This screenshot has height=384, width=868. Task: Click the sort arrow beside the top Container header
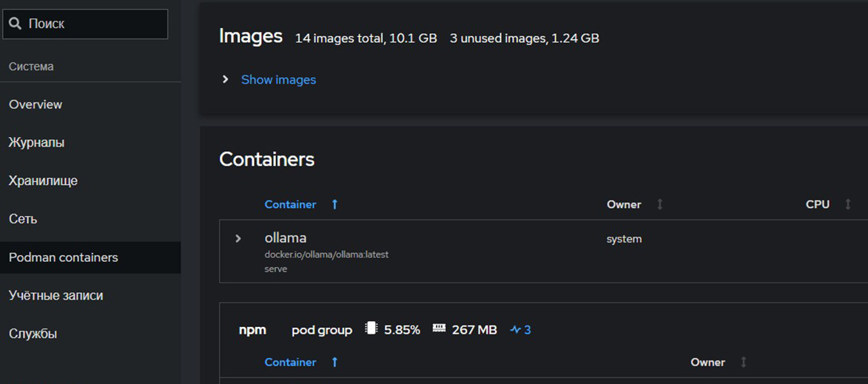tap(334, 204)
